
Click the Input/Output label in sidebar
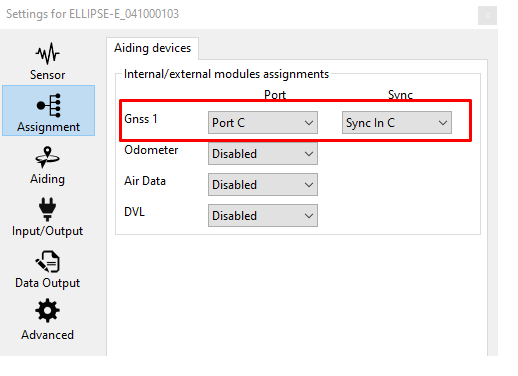click(x=47, y=231)
